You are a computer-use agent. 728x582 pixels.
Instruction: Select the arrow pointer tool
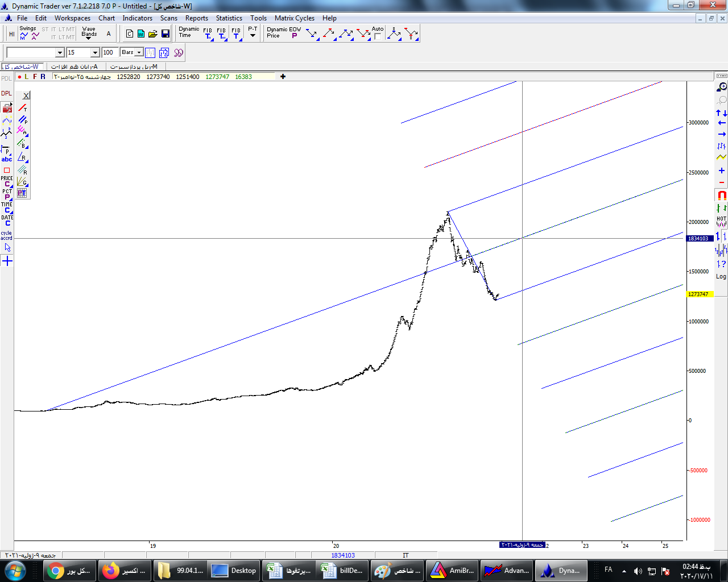point(7,248)
